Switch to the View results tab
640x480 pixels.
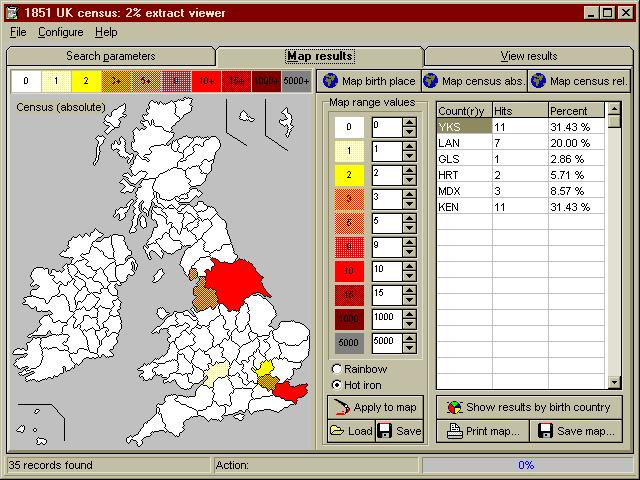[x=528, y=56]
